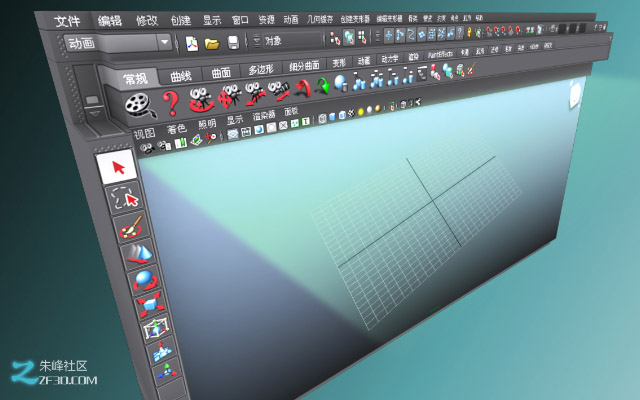Viewport: 640px width, 400px height.
Task: Select the Paint Selection tool
Action: [131, 229]
